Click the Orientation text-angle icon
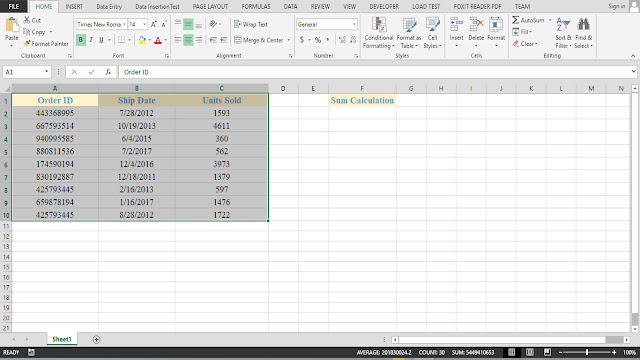 click(x=213, y=24)
